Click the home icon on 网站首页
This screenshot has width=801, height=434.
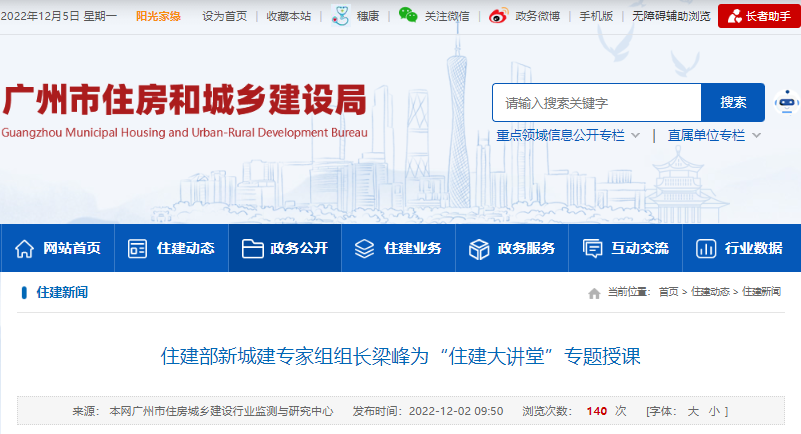(x=24, y=248)
